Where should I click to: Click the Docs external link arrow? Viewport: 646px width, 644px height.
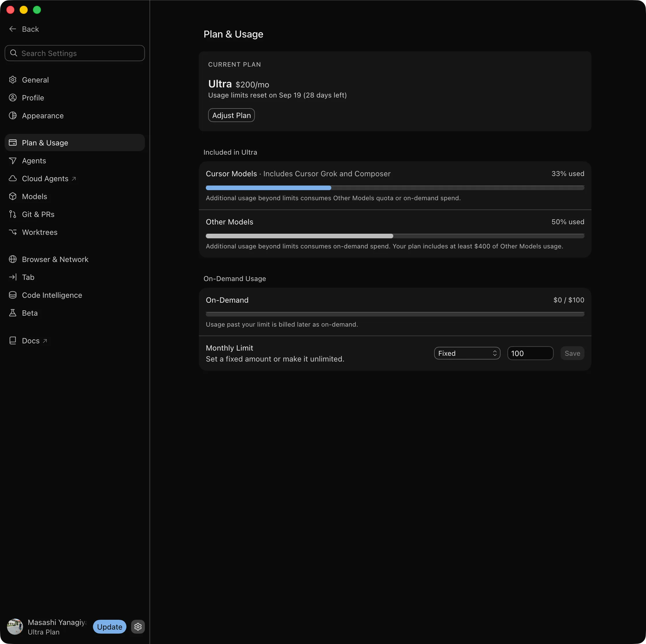click(45, 341)
